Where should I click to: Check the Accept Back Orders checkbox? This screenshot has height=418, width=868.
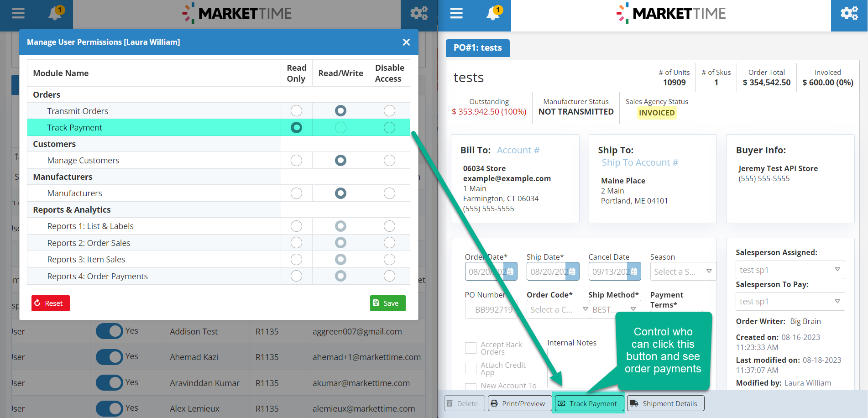click(471, 348)
